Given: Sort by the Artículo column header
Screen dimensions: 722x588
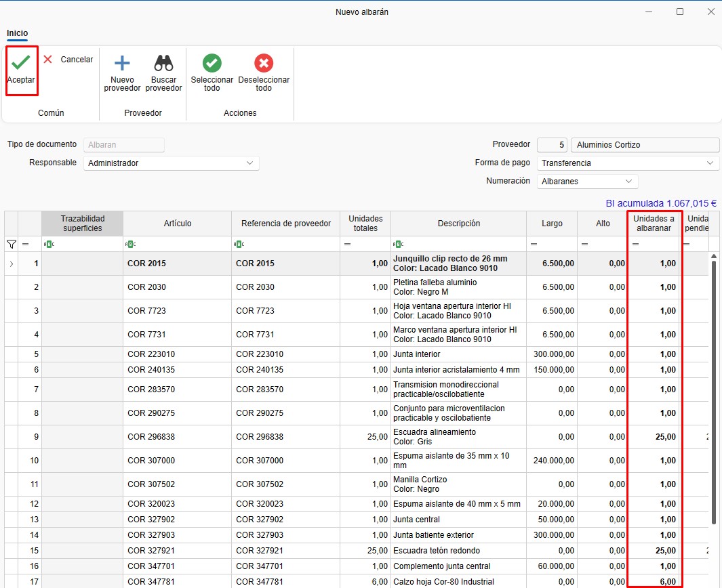Looking at the screenshot, I should point(177,224).
